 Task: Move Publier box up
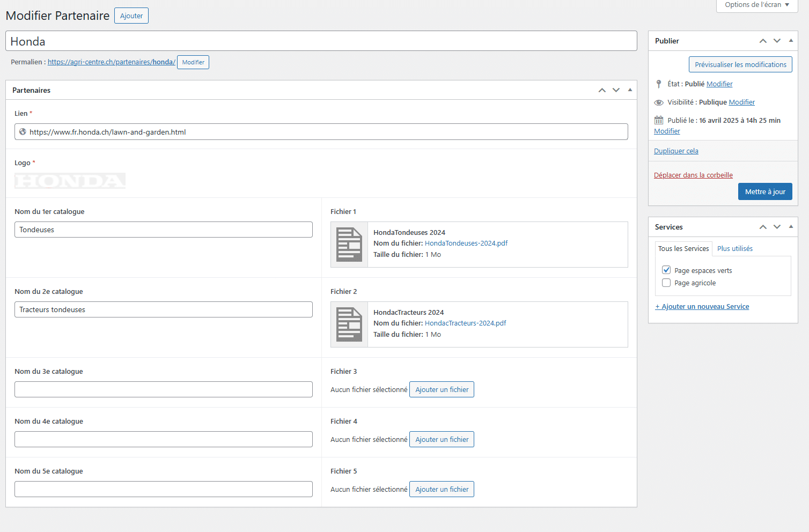coord(763,41)
